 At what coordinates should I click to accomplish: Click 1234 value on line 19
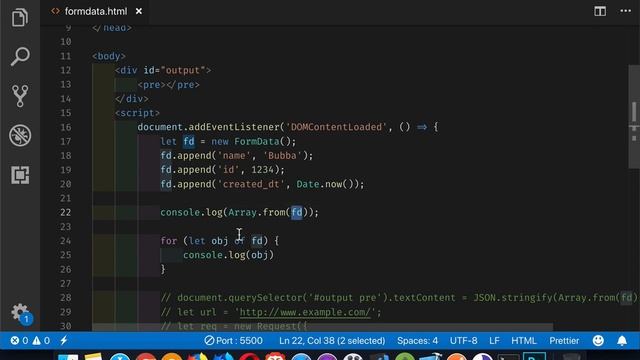coord(262,170)
